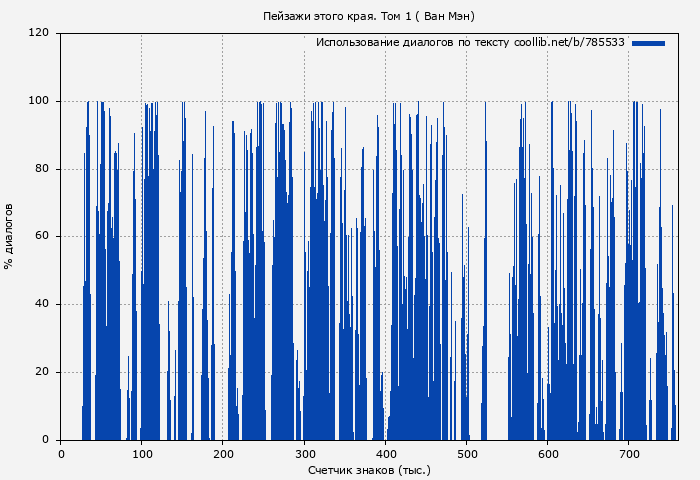
Task: Click the 0 tick on the x-axis
Action: tap(61, 454)
